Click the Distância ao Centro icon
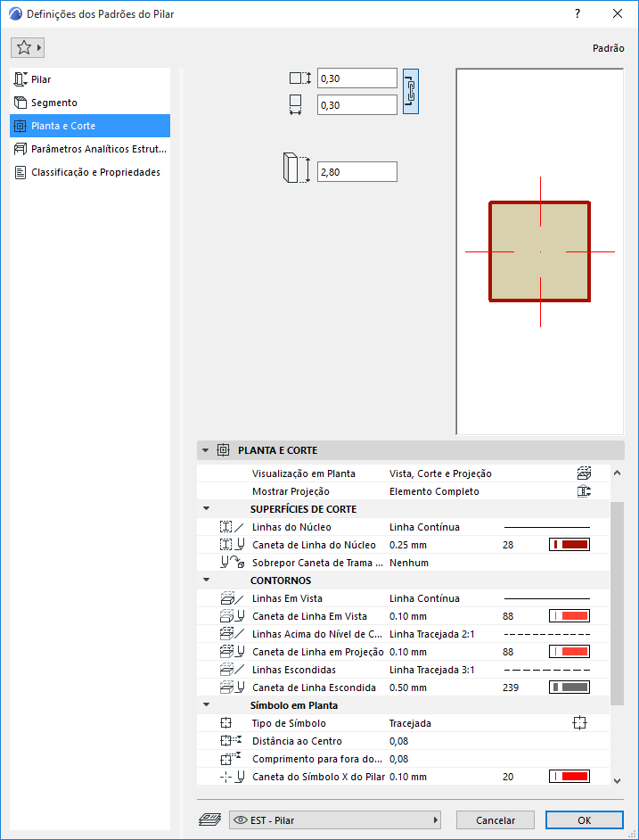 point(232,741)
